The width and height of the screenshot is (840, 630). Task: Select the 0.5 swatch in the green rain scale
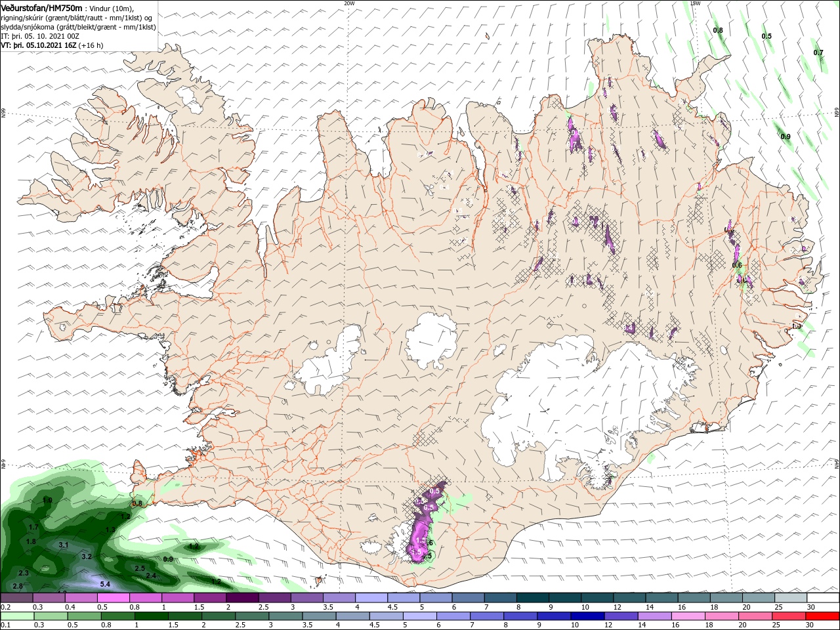tap(84, 616)
